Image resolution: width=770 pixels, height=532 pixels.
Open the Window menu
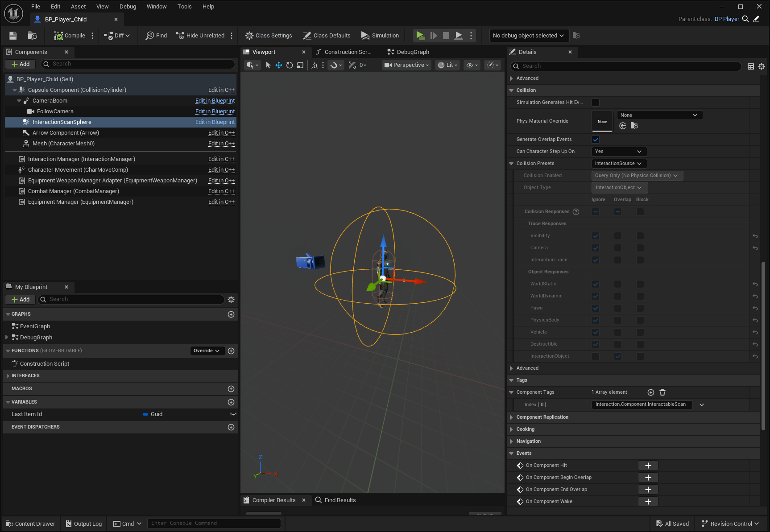tap(157, 6)
